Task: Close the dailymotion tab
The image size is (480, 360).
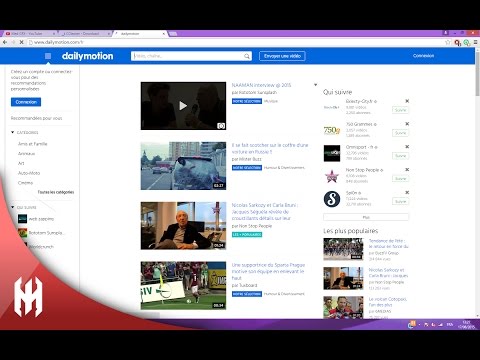Action: tap(164, 34)
